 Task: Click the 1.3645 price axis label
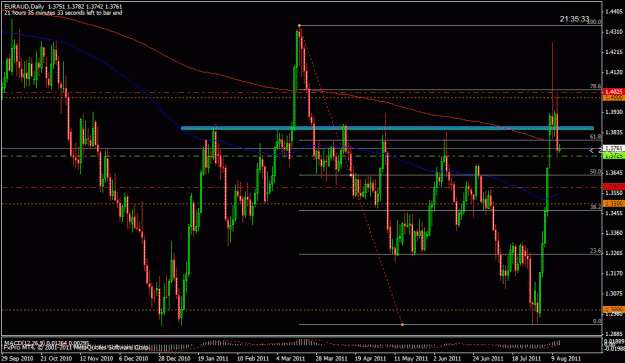point(614,173)
